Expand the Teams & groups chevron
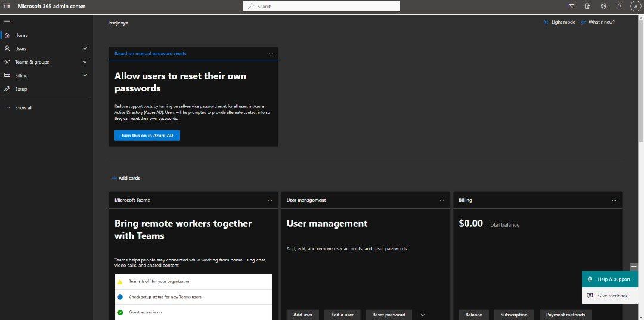This screenshot has height=320, width=644. pyautogui.click(x=85, y=62)
